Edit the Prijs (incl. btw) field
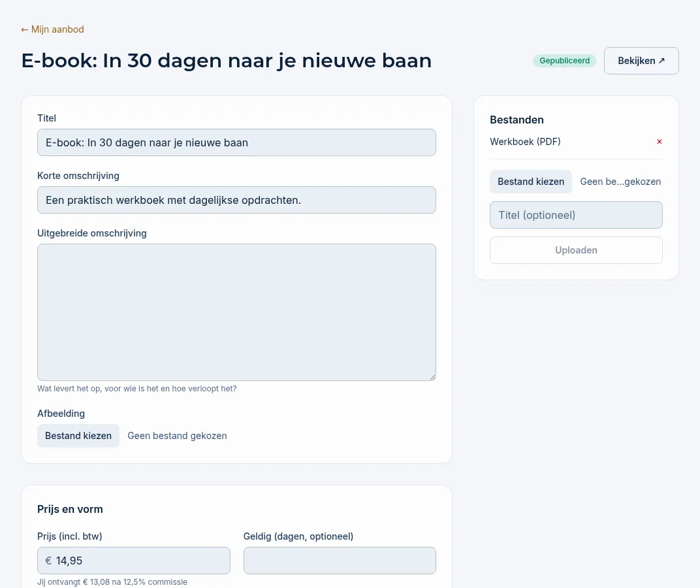Screen dimensions: 700x588 pyautogui.click(x=134, y=561)
